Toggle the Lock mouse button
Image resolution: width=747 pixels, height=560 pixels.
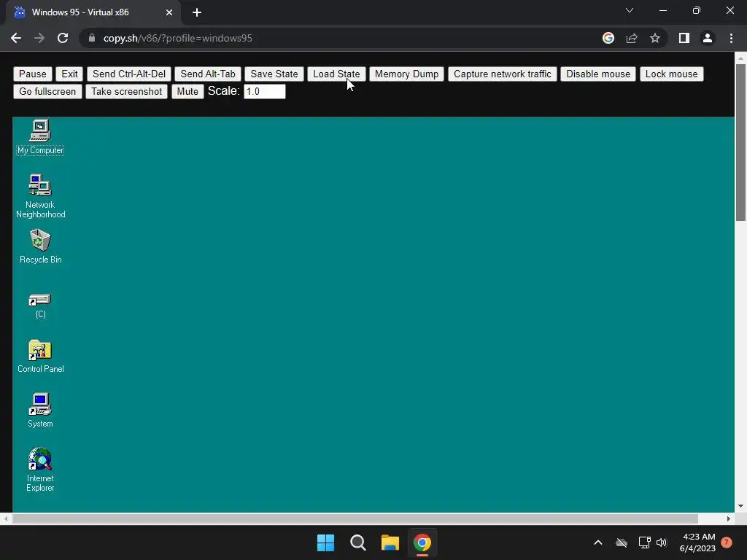[x=671, y=74]
